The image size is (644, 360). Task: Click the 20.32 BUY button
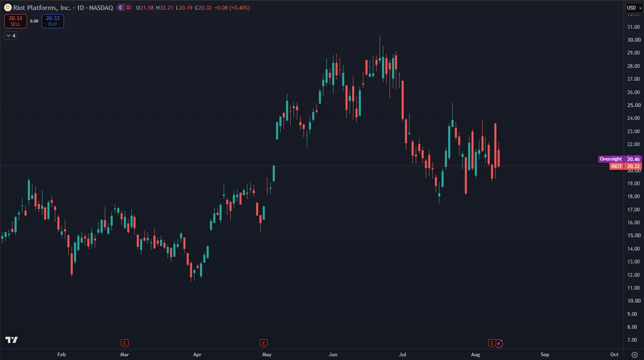coord(53,21)
